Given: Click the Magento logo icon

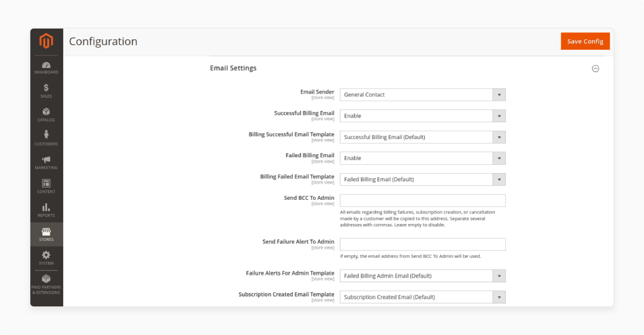Looking at the screenshot, I should tap(46, 41).
